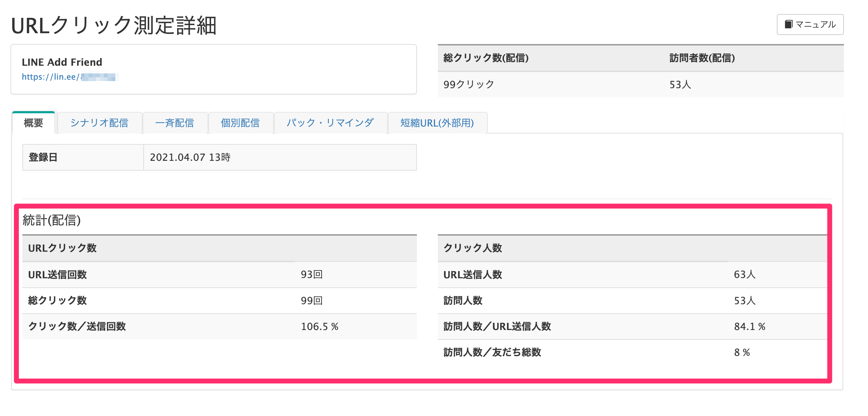The height and width of the screenshot is (416, 868).
Task: Click the URL送信回数 row
Action: click(x=58, y=275)
